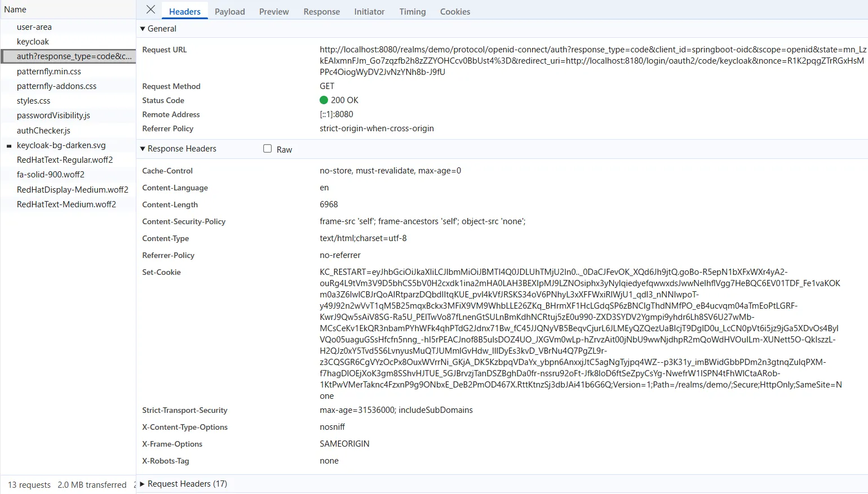This screenshot has height=494, width=868.
Task: Switch to the Response tab
Action: tap(321, 11)
